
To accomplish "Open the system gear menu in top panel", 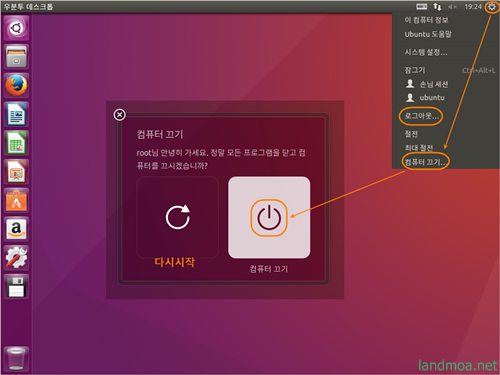I will pos(492,7).
